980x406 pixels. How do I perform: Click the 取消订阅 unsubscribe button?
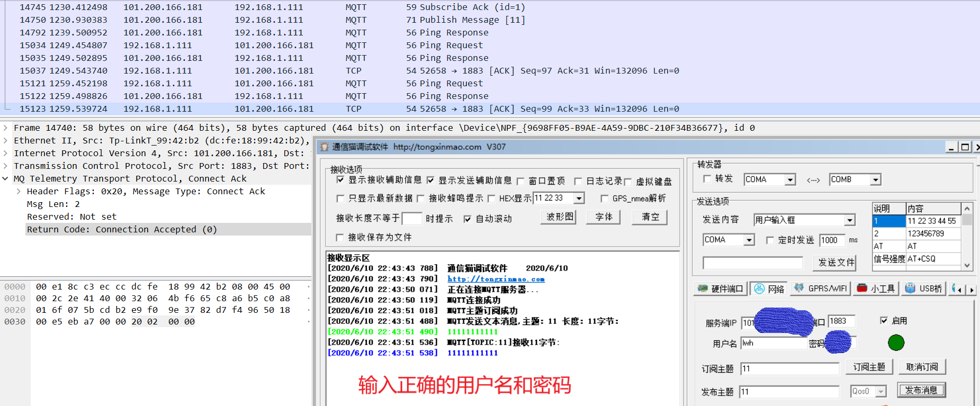[x=922, y=367]
